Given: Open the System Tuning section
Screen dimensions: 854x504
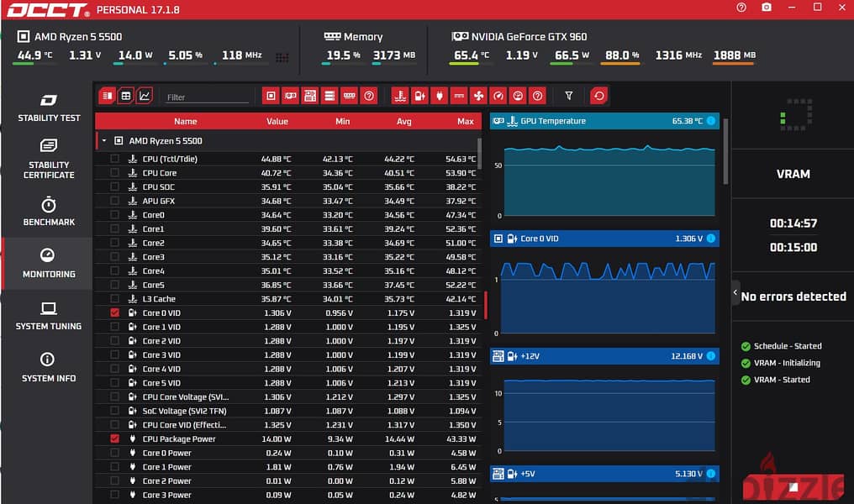Looking at the screenshot, I should 49,316.
